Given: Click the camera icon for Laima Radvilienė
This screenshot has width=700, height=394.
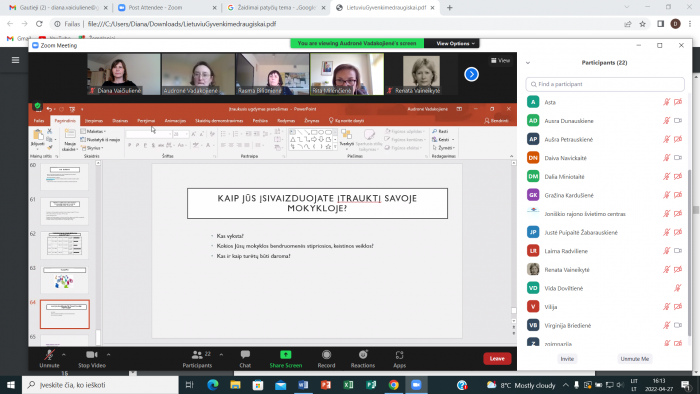Looking at the screenshot, I should (x=678, y=251).
